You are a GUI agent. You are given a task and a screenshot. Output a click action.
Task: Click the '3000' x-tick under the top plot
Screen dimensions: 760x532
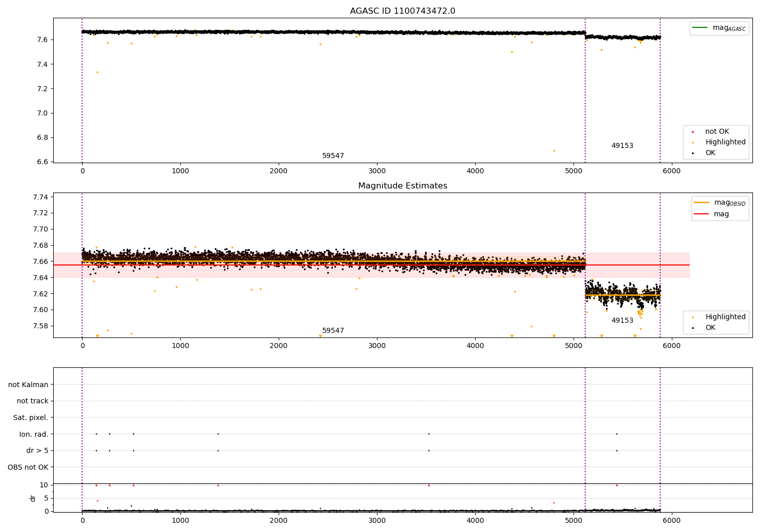[x=377, y=171]
